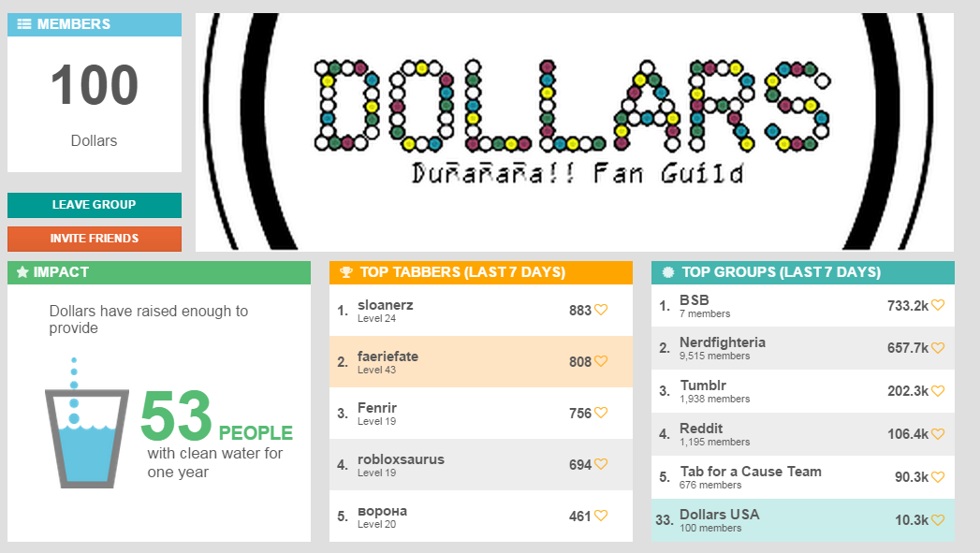Click the Invite Friends button

(95, 239)
